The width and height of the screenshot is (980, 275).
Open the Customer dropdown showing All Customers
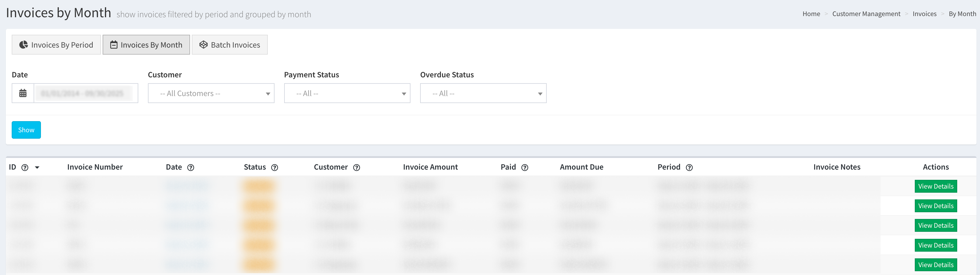tap(211, 93)
